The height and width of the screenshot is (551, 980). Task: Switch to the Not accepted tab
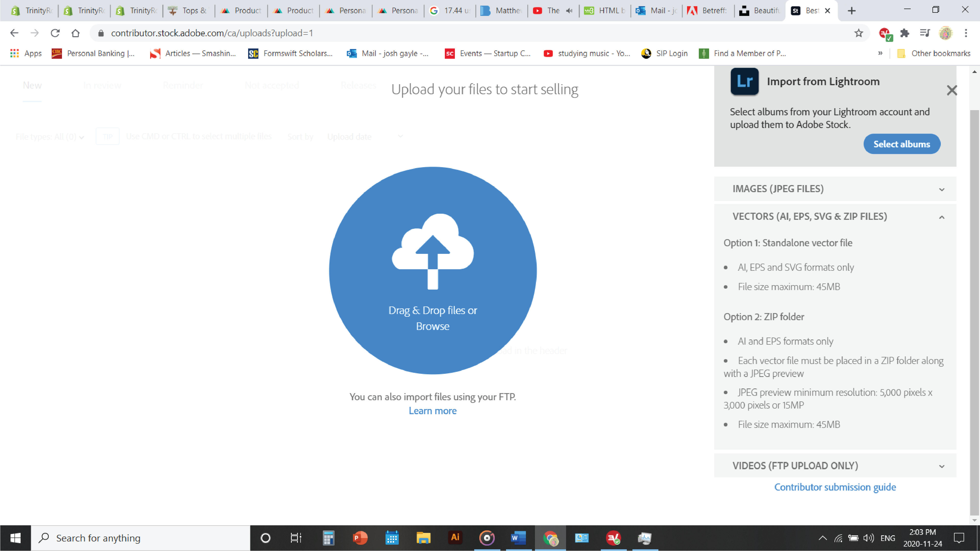point(272,85)
